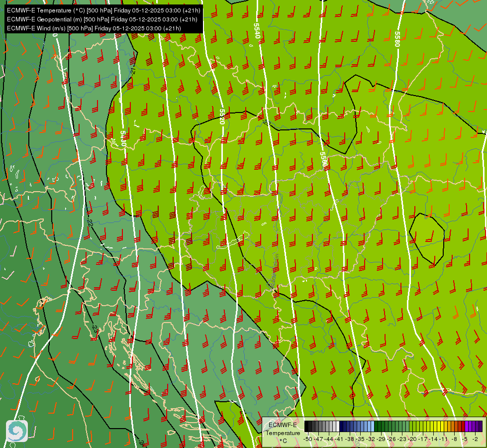Click the lime green -20 legend swatch
487x448 pixels.
(414, 426)
